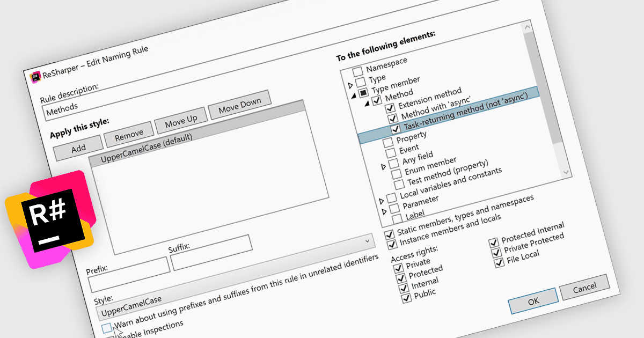Uncheck the Method checkbox
The image size is (644, 338).
tap(377, 100)
